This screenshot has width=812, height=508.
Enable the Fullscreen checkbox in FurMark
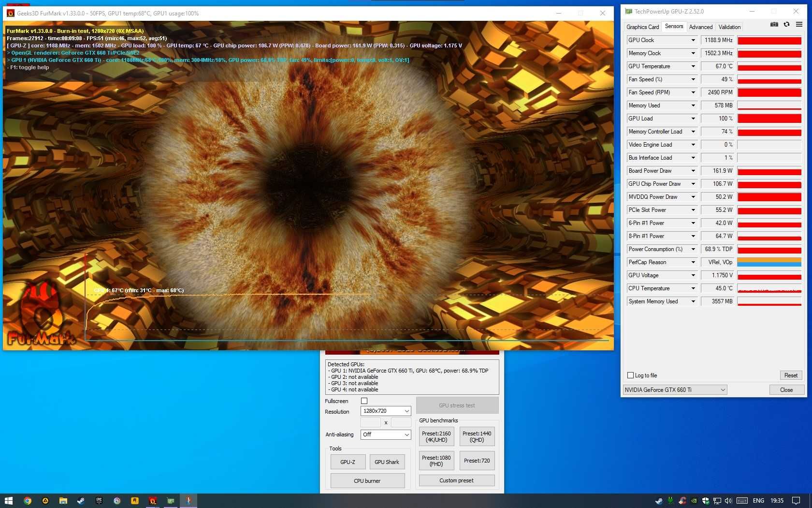(364, 401)
